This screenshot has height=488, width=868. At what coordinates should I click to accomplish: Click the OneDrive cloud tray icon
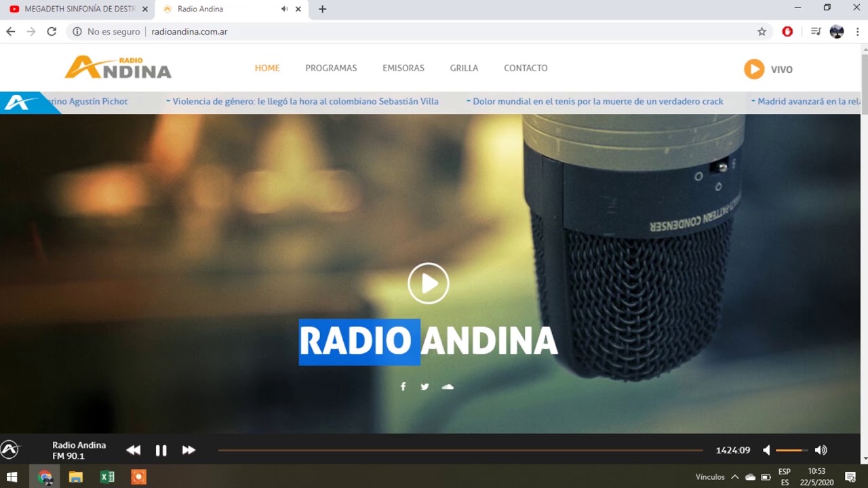(751, 477)
